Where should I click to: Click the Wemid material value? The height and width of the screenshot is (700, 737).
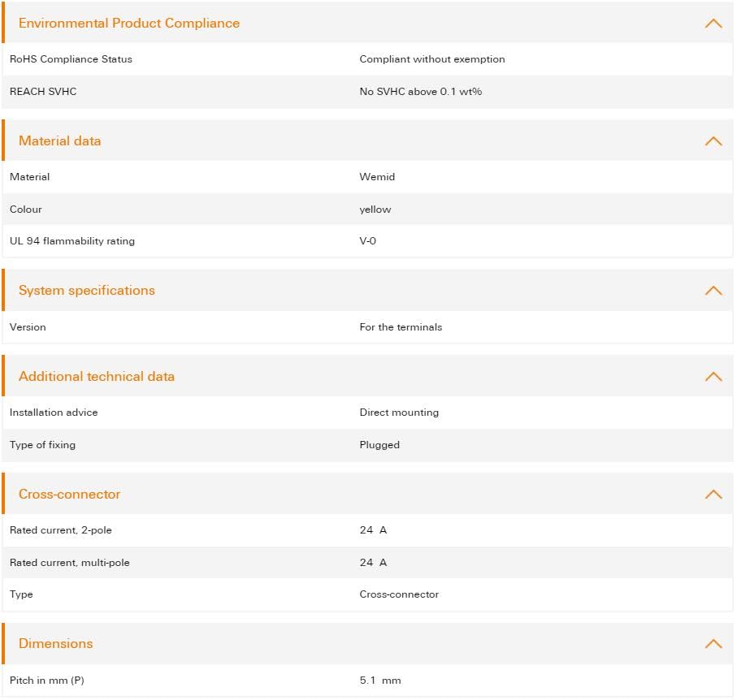coord(377,177)
